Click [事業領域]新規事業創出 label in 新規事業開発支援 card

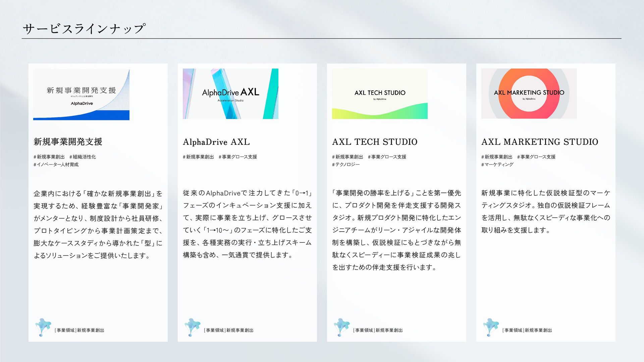[79, 330]
